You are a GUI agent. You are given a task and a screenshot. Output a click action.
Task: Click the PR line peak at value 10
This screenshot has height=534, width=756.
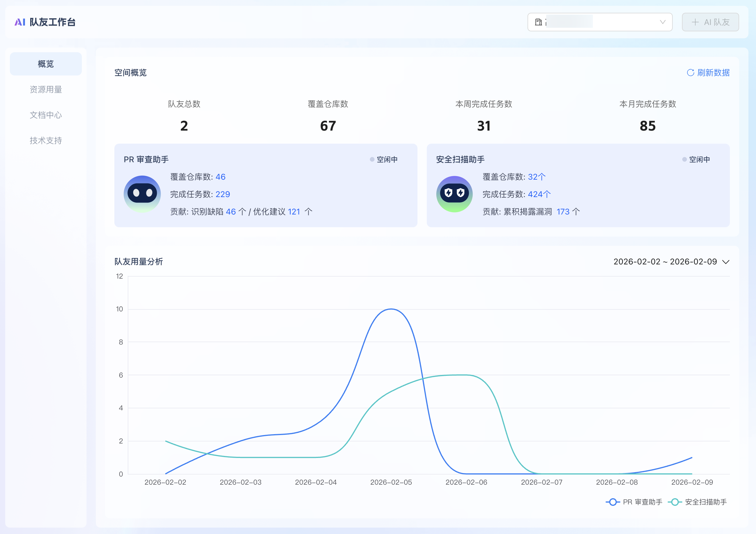coord(391,309)
